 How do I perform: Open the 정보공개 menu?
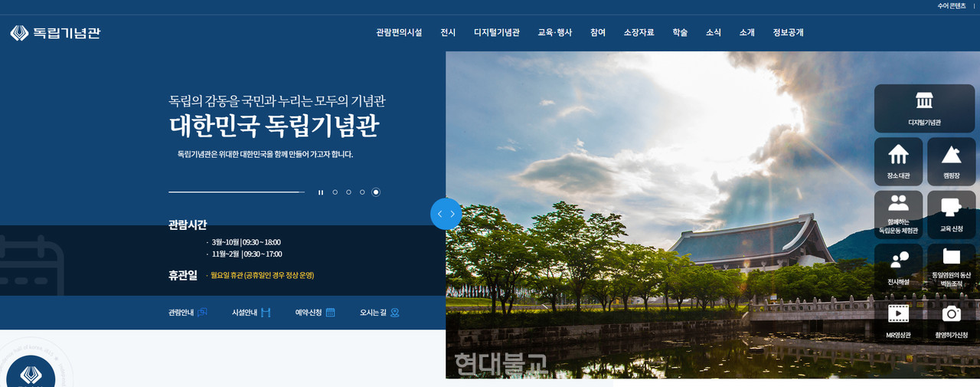pos(789,33)
